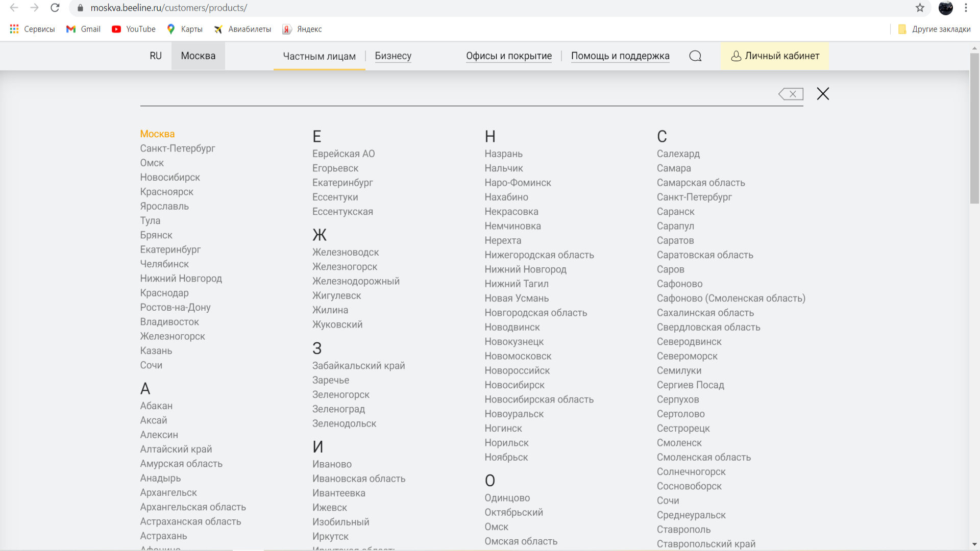Open the Сервисы apps bookmark
Viewport: 980px width, 551px height.
click(x=32, y=29)
